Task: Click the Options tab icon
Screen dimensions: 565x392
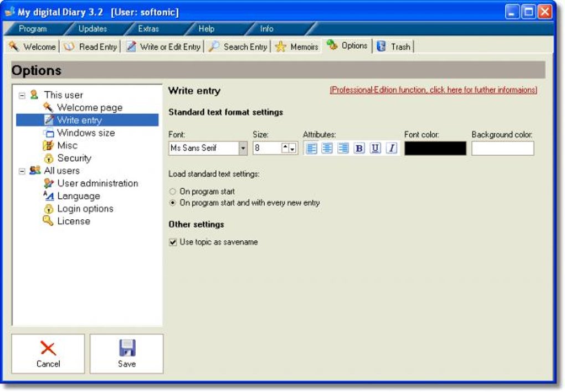Action: [332, 45]
